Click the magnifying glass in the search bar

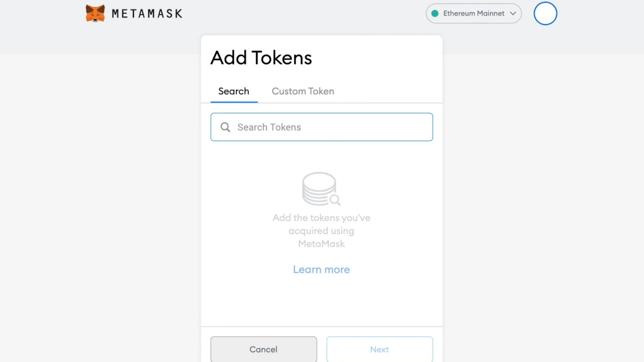(225, 127)
